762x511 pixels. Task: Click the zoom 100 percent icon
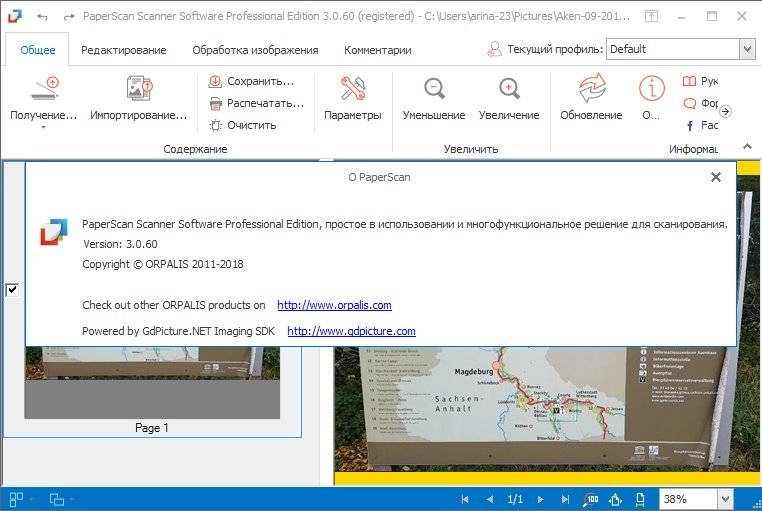(591, 499)
